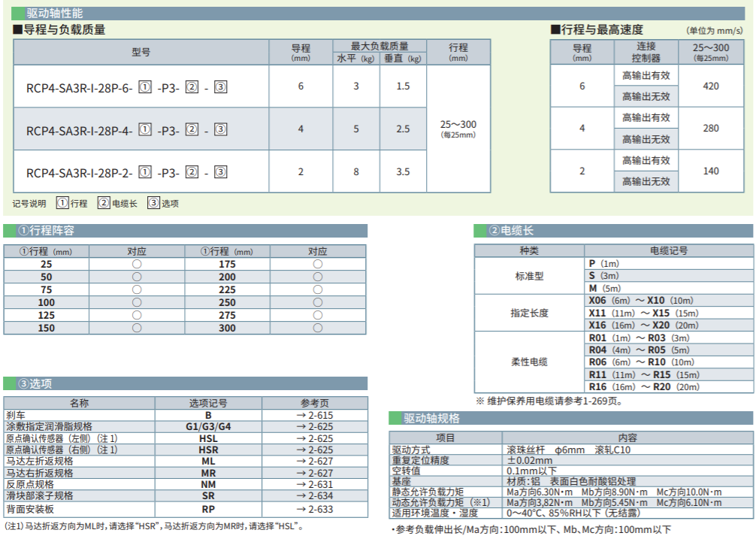Click the circle mark in the 300 stroke row
Screen dimensions: 756x536
coord(318,328)
